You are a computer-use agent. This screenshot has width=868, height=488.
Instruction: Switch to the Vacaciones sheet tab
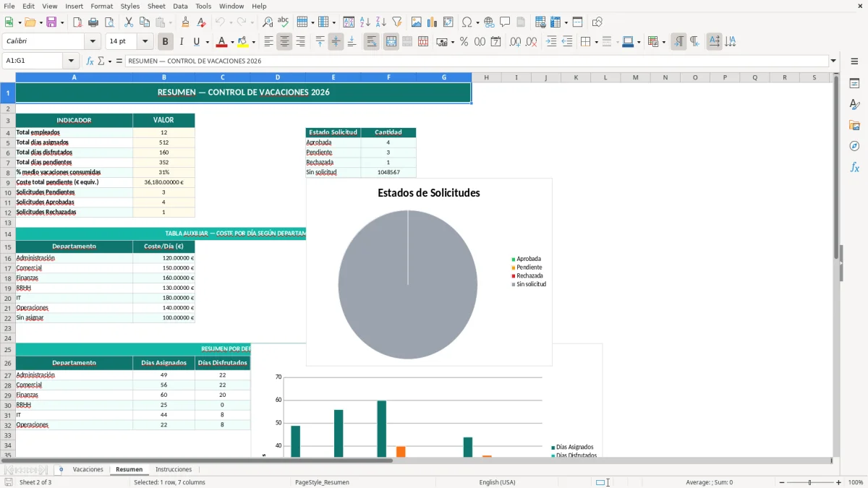[x=88, y=470]
